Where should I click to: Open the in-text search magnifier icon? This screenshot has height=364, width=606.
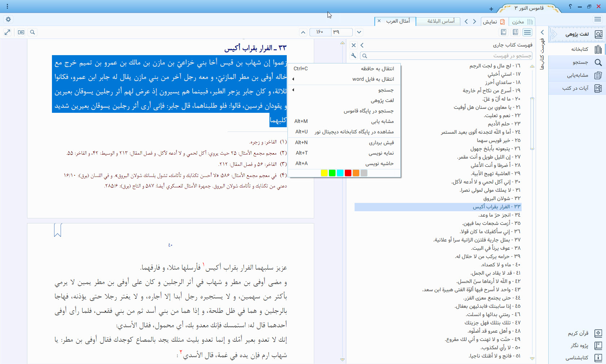coord(32,32)
